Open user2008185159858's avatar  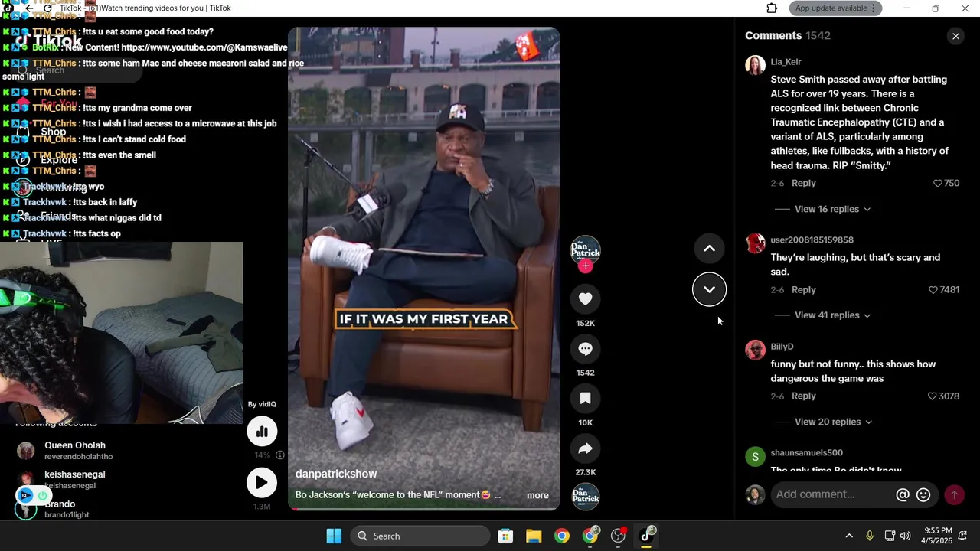pos(755,243)
